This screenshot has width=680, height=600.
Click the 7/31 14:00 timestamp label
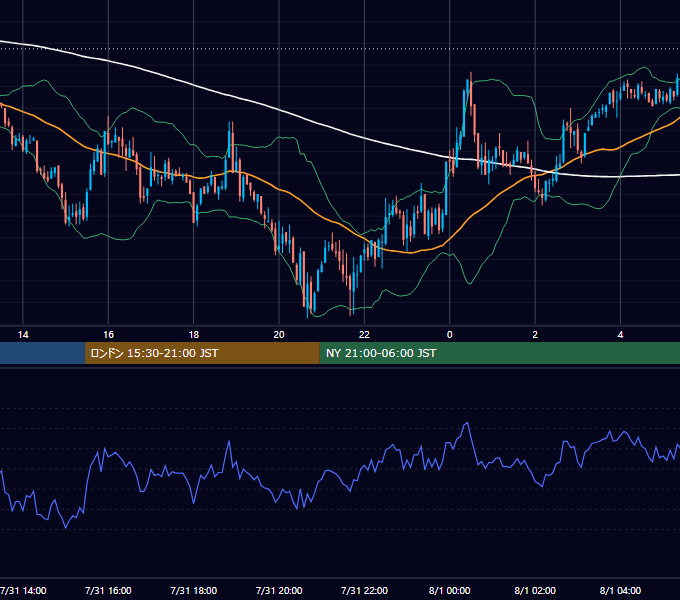[x=23, y=590]
